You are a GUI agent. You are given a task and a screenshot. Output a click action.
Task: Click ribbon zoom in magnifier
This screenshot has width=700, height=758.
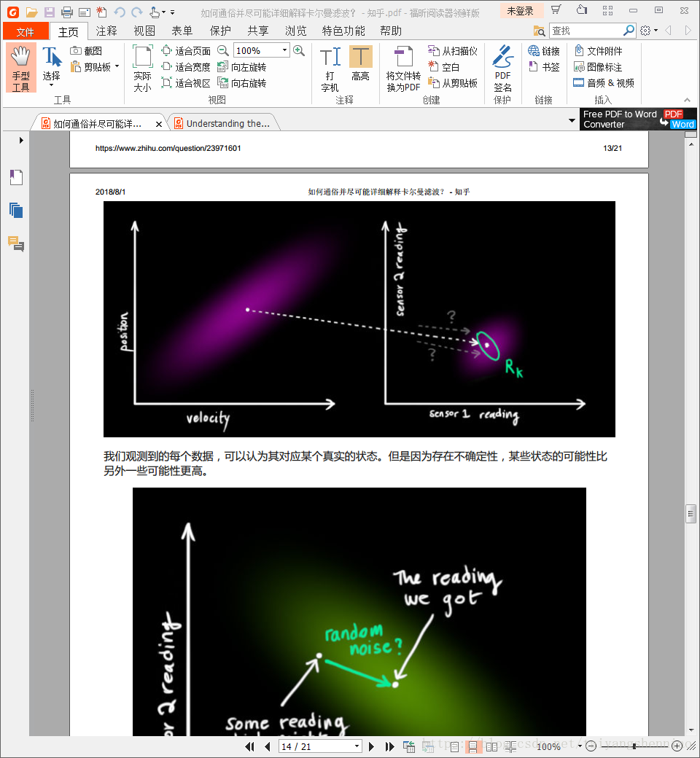pyautogui.click(x=299, y=50)
